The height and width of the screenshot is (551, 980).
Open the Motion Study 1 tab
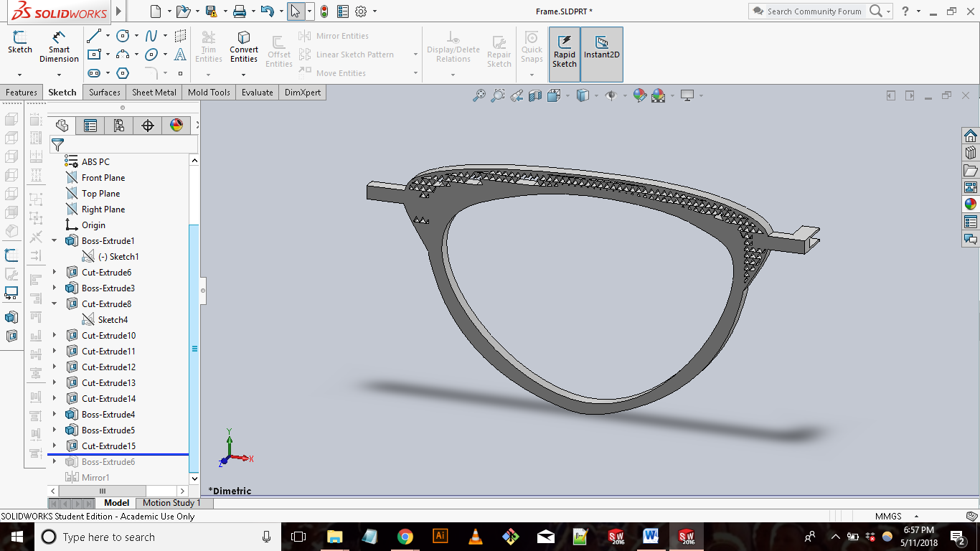coord(171,503)
